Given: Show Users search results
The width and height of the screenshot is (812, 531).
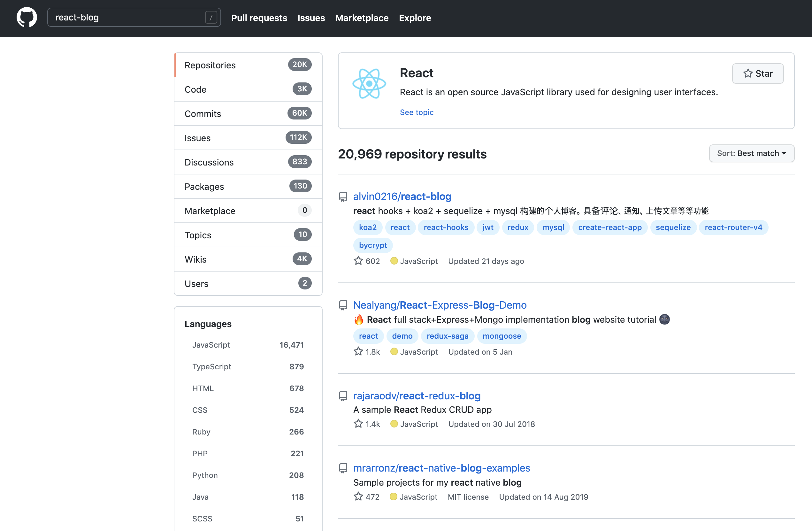Looking at the screenshot, I should [248, 283].
